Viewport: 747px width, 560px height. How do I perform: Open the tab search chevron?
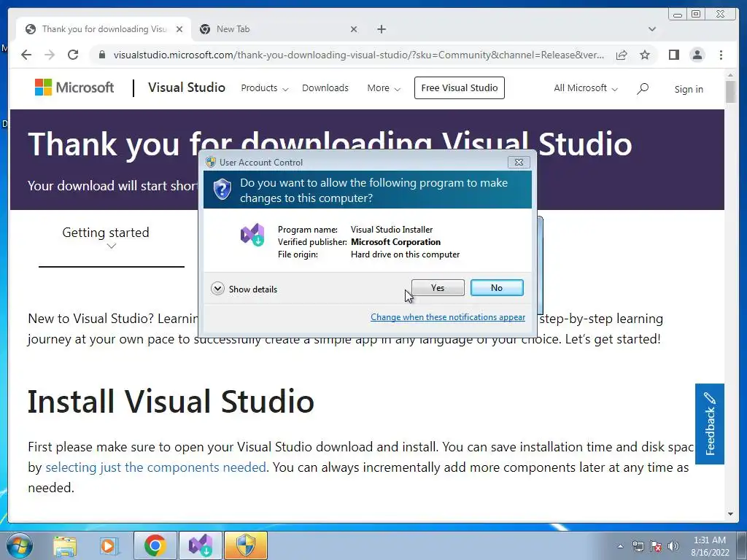[652, 29]
